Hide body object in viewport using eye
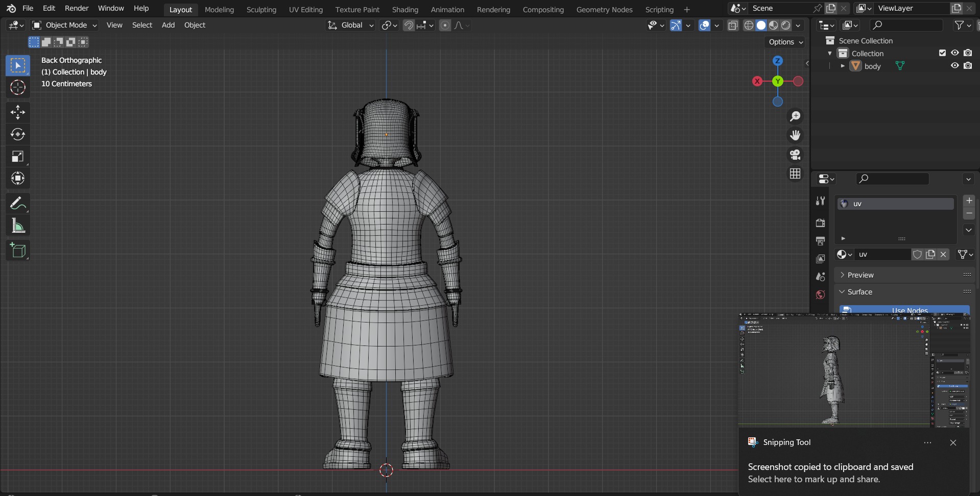The width and height of the screenshot is (980, 496). (x=954, y=65)
